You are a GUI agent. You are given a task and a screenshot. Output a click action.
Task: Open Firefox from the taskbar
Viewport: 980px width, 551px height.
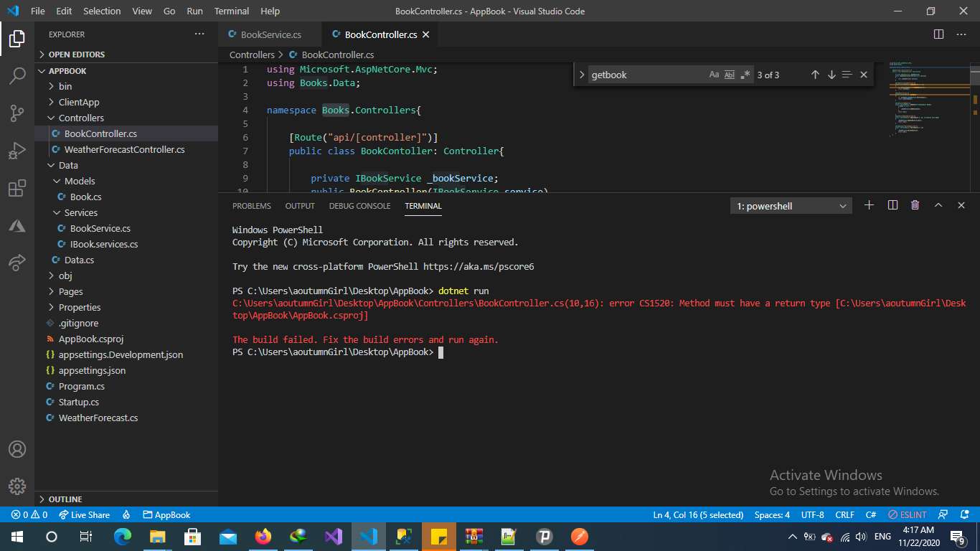point(263,536)
